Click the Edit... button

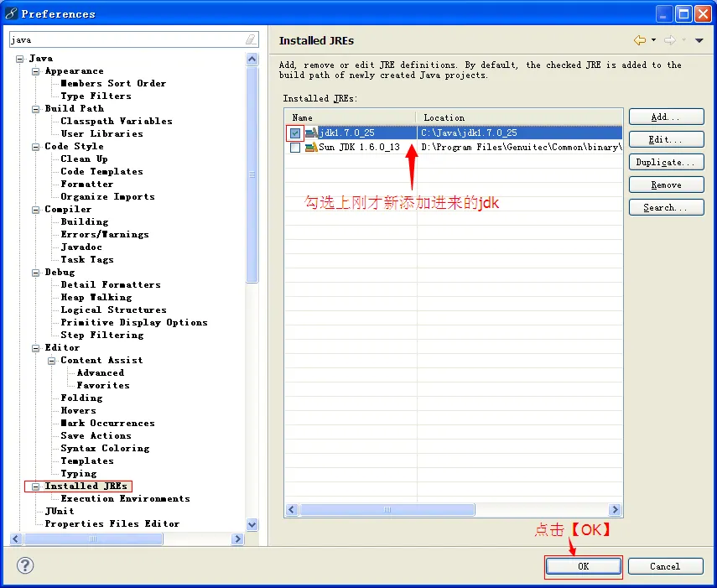point(666,139)
